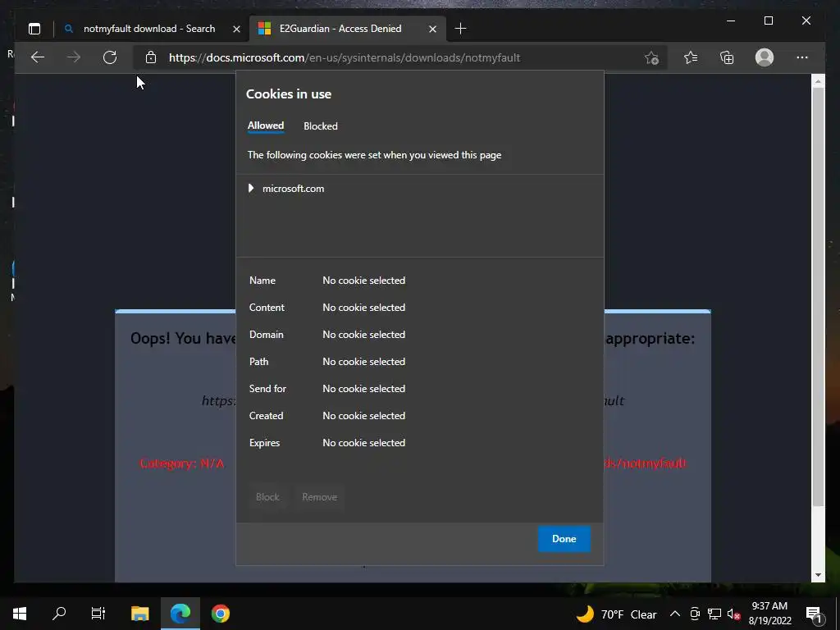The width and height of the screenshot is (840, 630).
Task: Click the Meet Now tray icon
Action: (695, 614)
